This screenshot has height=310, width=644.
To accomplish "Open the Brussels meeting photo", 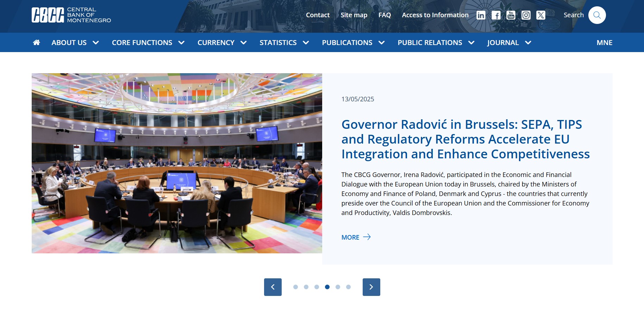I will pos(177,163).
